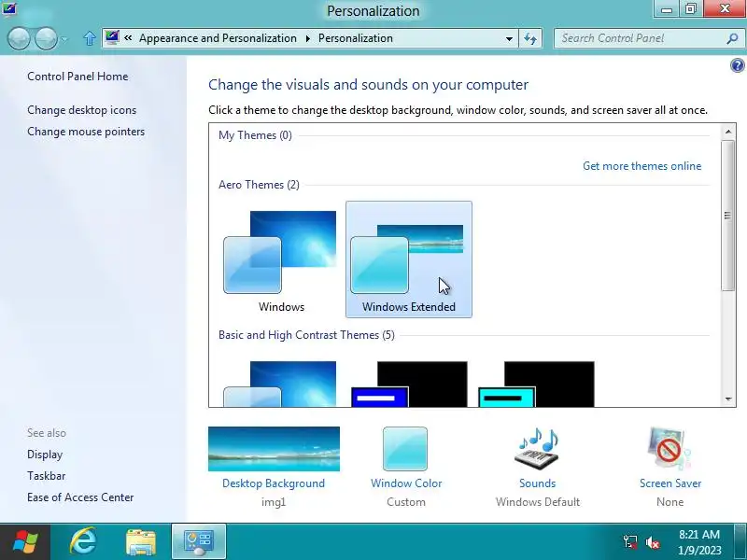Click Aero Themes (2) group header
747x560 pixels.
click(259, 185)
